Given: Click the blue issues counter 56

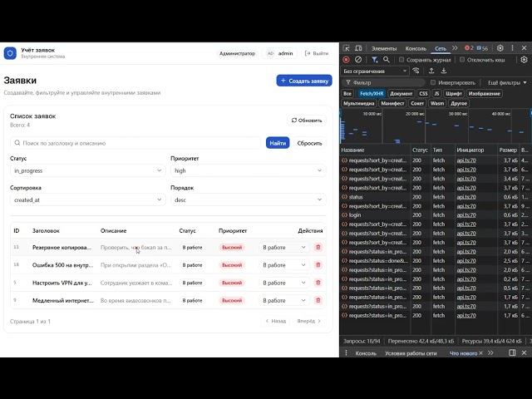Looking at the screenshot, I should pos(482,48).
